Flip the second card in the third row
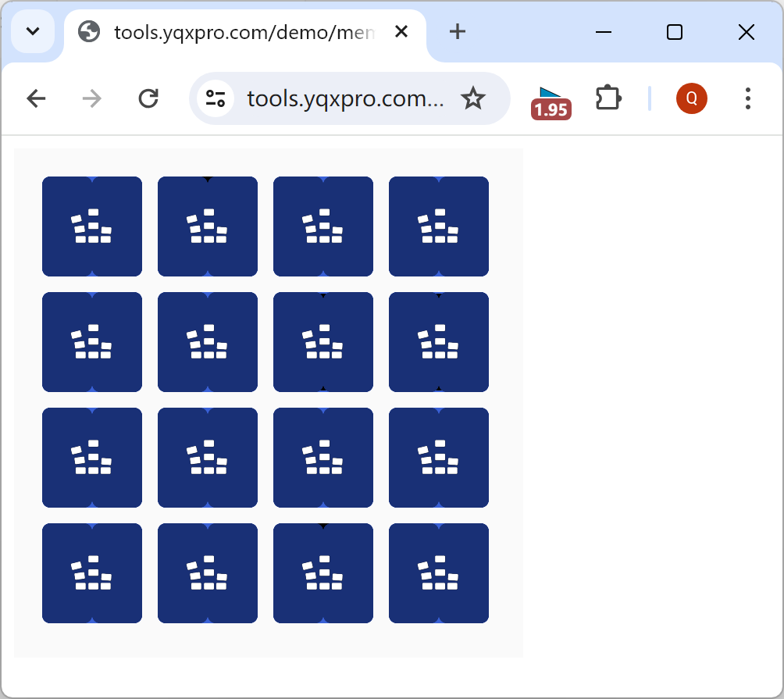784x699 pixels. point(208,458)
